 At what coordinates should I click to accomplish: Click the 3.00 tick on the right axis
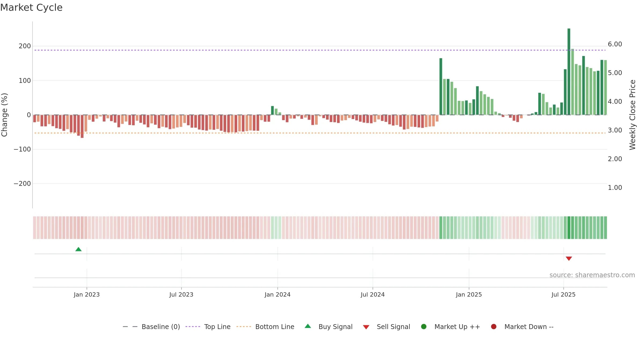(x=615, y=130)
